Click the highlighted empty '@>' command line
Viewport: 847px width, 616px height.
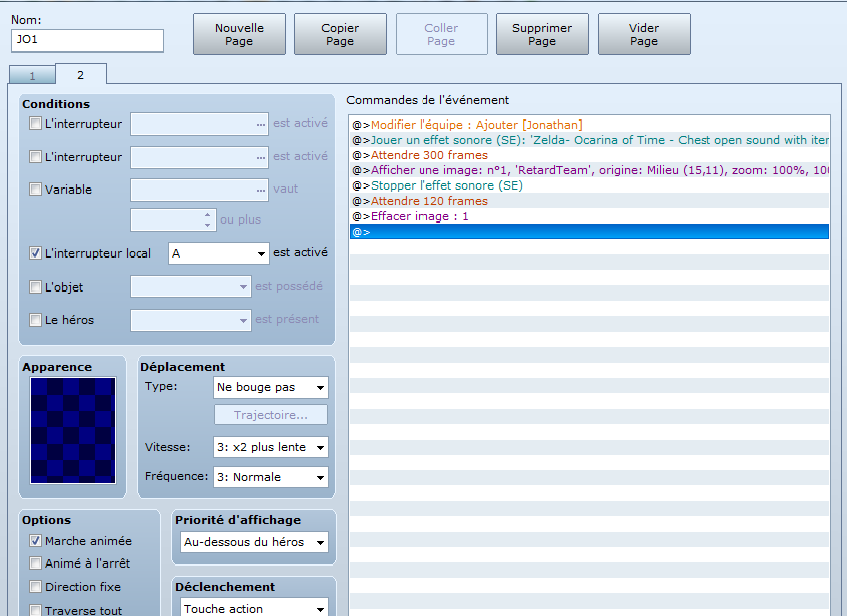click(589, 232)
